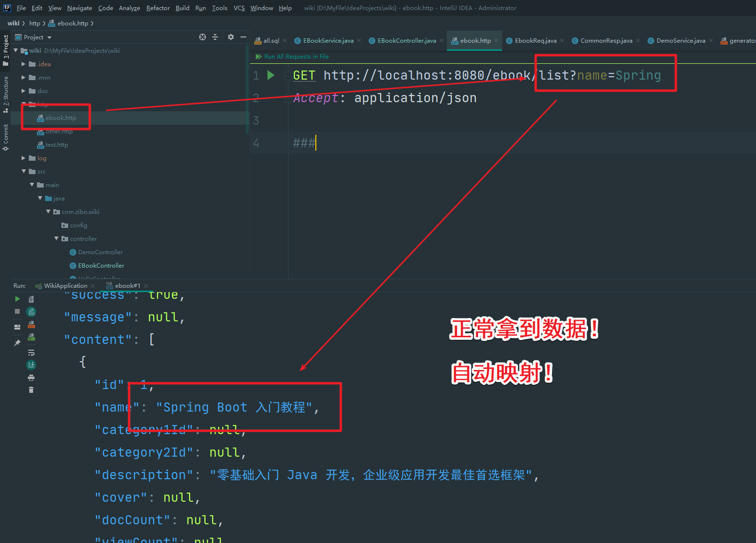
Task: Open Project panel settings gear
Action: point(231,37)
